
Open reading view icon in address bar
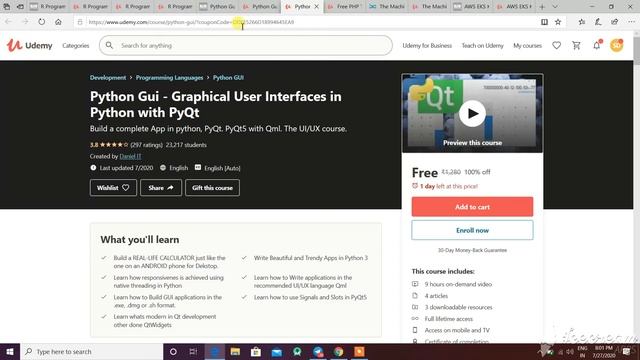[544, 22]
